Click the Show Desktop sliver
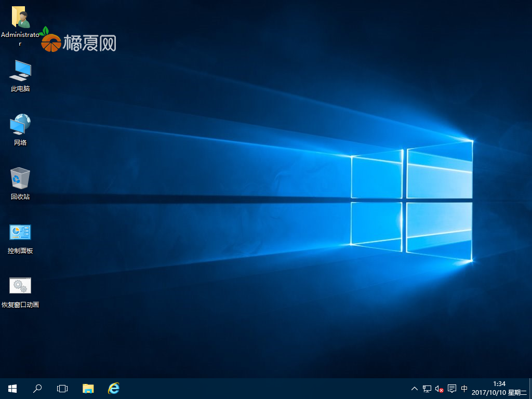Screen dimensions: 532x399 pos(530,389)
